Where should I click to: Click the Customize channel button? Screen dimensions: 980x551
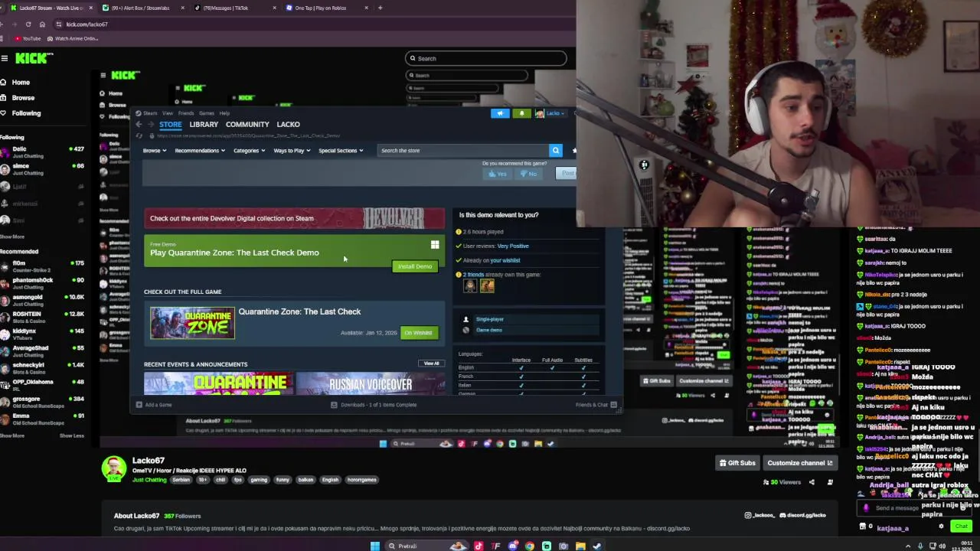pos(799,463)
